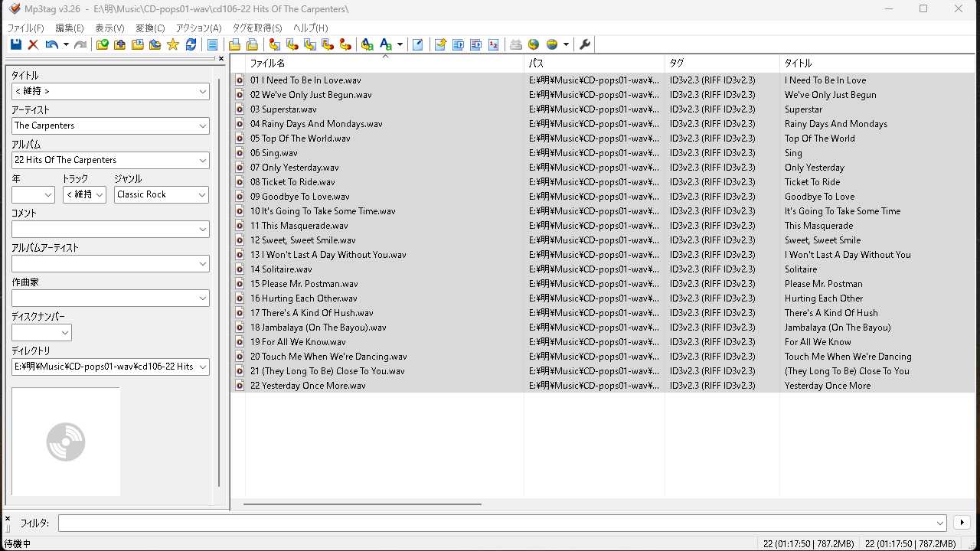Open the 編集(E) menu

(x=70, y=28)
